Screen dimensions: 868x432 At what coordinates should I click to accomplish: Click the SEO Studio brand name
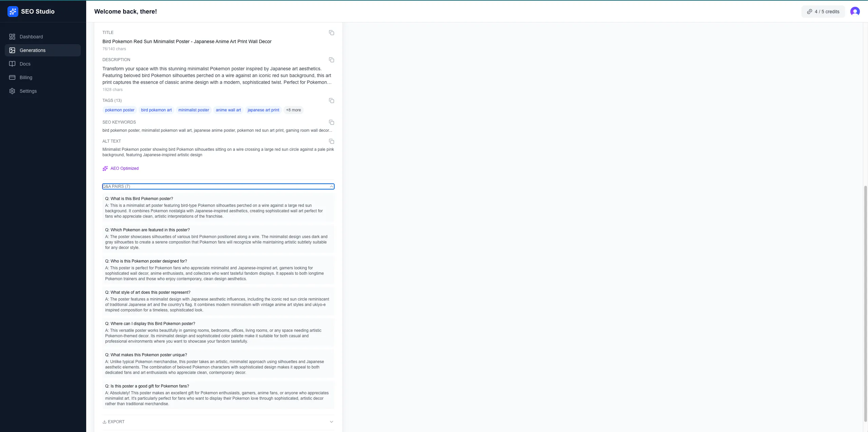point(38,12)
